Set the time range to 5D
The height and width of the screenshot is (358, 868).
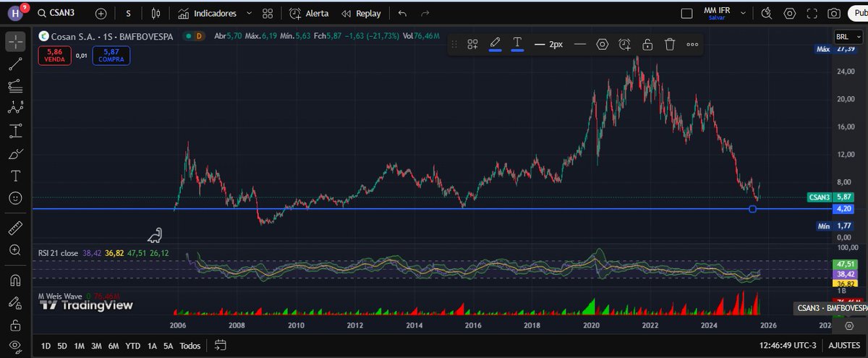(x=62, y=346)
